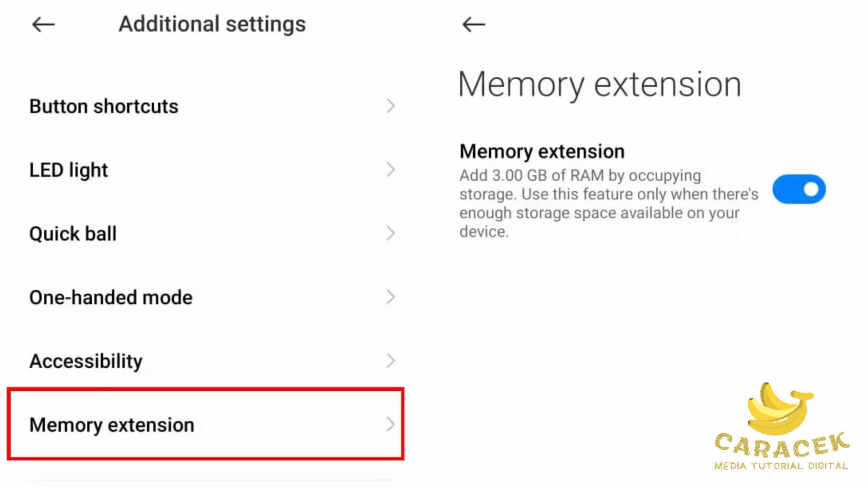
Task: Disable the Memory extension toggle
Action: [799, 189]
